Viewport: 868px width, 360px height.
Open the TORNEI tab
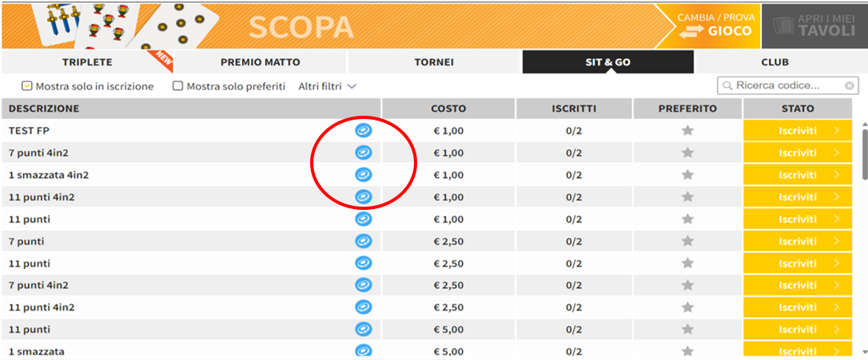tap(434, 62)
